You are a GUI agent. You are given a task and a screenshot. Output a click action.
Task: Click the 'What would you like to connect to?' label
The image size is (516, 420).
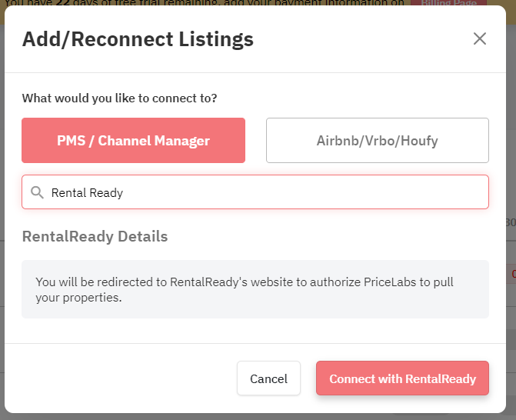click(x=119, y=98)
